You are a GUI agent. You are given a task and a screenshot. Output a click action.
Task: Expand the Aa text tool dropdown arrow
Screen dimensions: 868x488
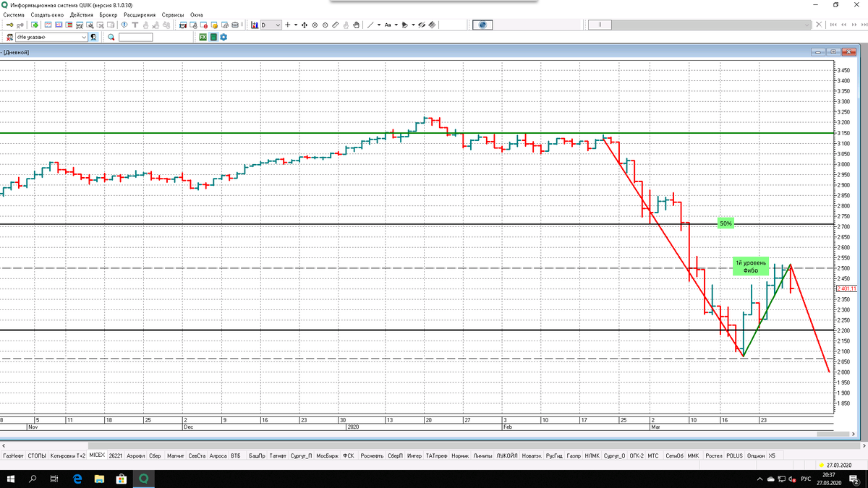[x=396, y=25]
